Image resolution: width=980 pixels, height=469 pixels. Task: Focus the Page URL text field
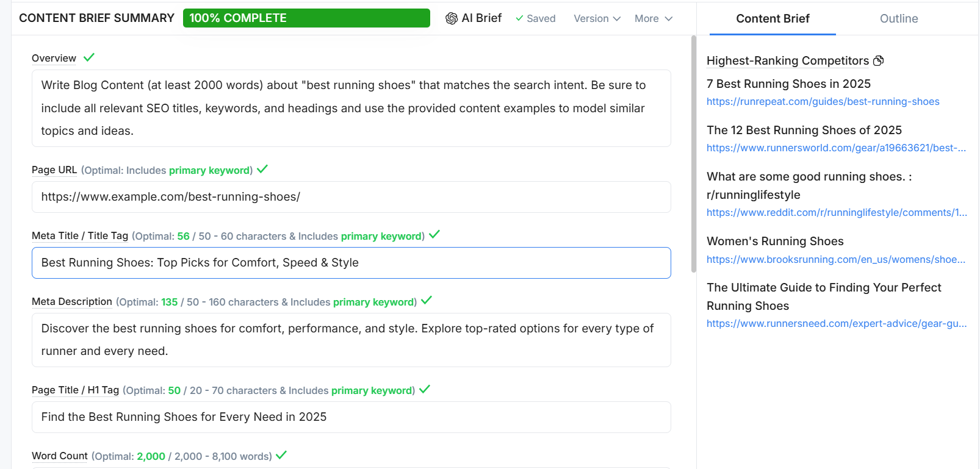click(351, 197)
